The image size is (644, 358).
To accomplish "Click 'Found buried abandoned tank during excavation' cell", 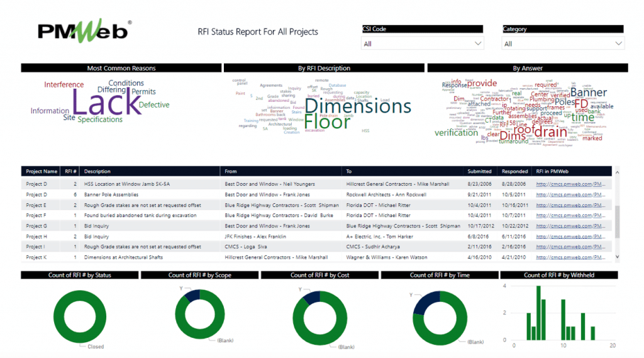I will pos(140,215).
